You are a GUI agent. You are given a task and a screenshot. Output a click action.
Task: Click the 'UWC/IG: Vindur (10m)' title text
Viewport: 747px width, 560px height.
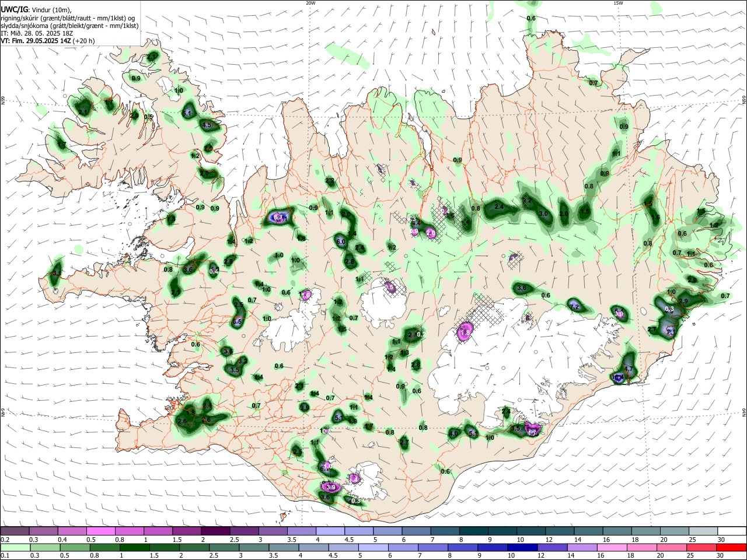click(x=36, y=10)
